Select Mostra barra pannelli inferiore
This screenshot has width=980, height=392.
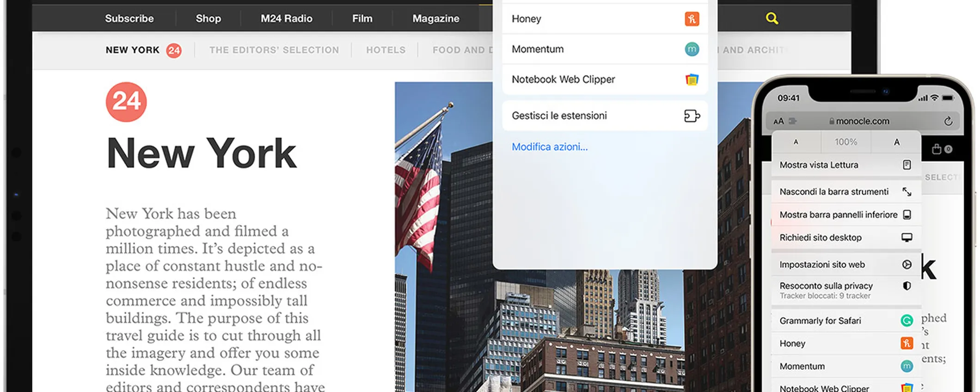pos(846,214)
